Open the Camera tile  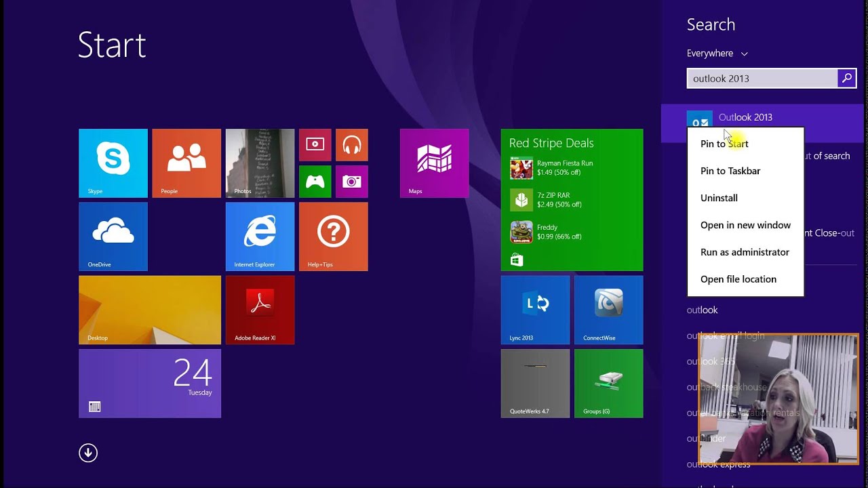(351, 181)
